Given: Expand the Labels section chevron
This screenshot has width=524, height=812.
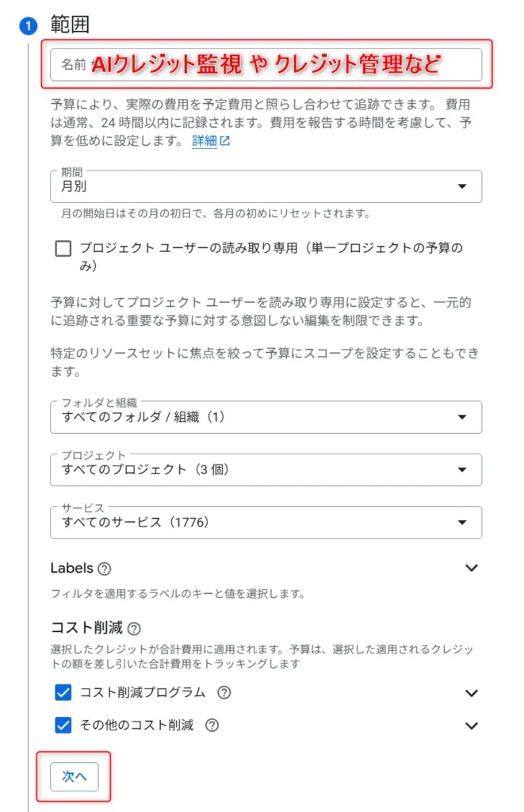Looking at the screenshot, I should 472,568.
